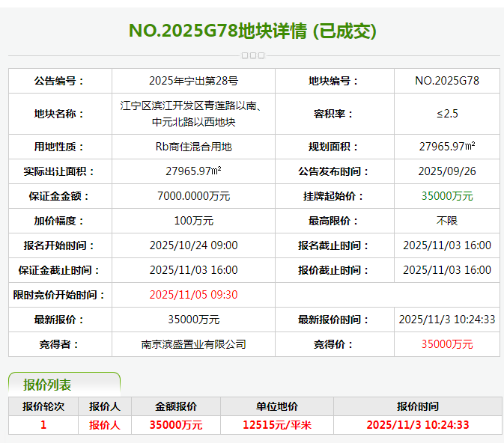Click the 最高限价 value 不限

pos(447,221)
